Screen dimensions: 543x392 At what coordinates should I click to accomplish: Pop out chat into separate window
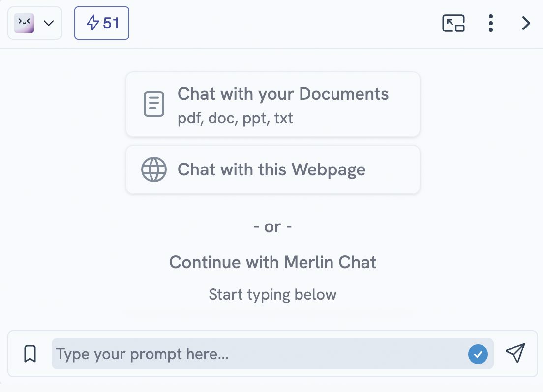(x=453, y=23)
